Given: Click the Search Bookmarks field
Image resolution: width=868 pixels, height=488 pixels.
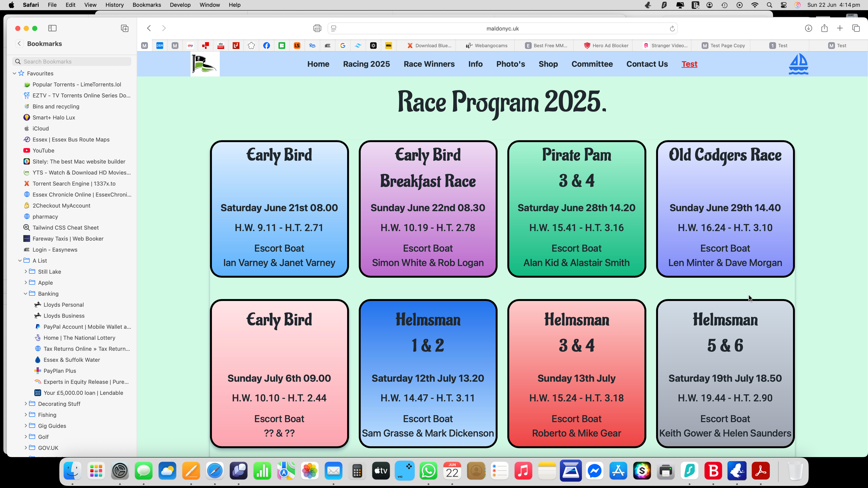Looking at the screenshot, I should pos(72,61).
